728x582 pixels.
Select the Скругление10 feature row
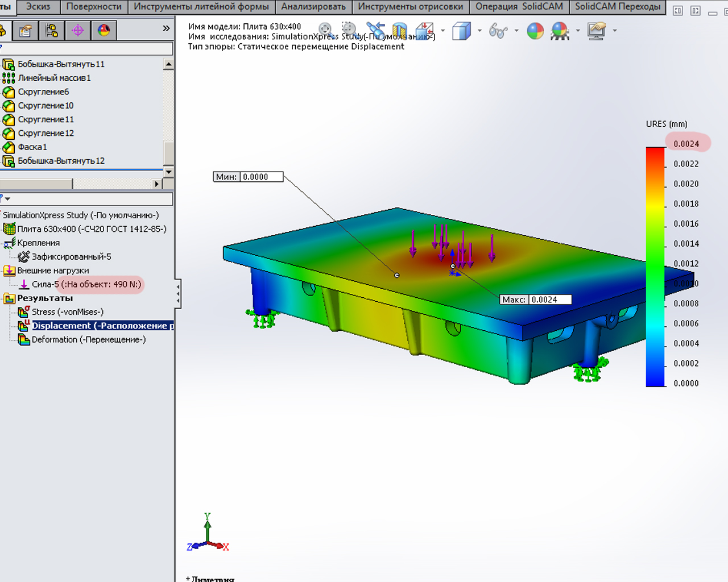pyautogui.click(x=45, y=106)
